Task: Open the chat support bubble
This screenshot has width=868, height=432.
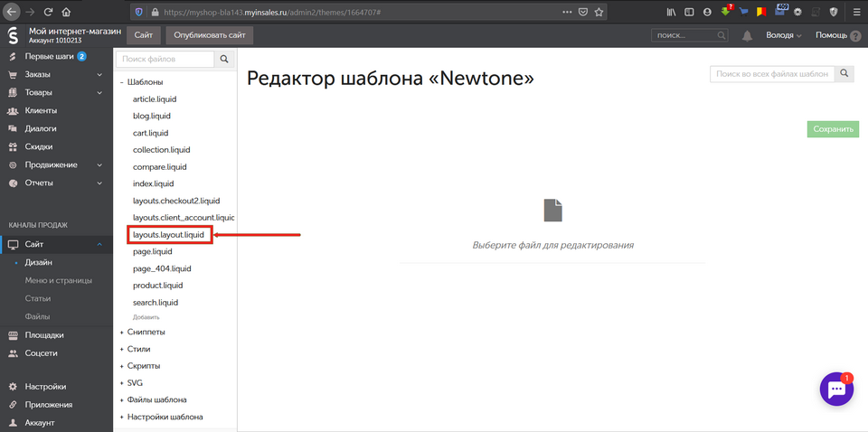Action: pyautogui.click(x=836, y=389)
